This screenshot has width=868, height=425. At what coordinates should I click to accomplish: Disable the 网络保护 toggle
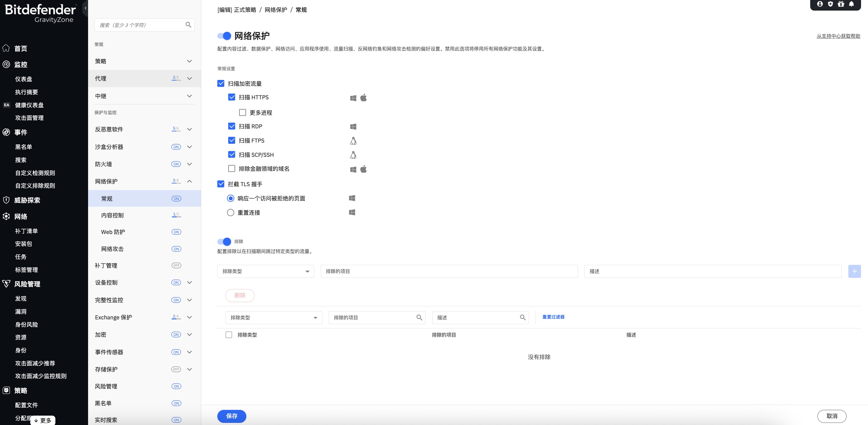pyautogui.click(x=225, y=36)
